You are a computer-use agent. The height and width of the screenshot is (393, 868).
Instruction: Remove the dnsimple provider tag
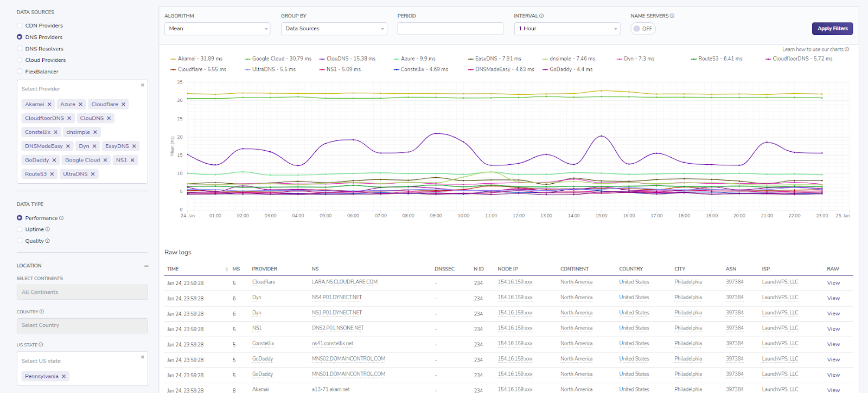pos(95,132)
